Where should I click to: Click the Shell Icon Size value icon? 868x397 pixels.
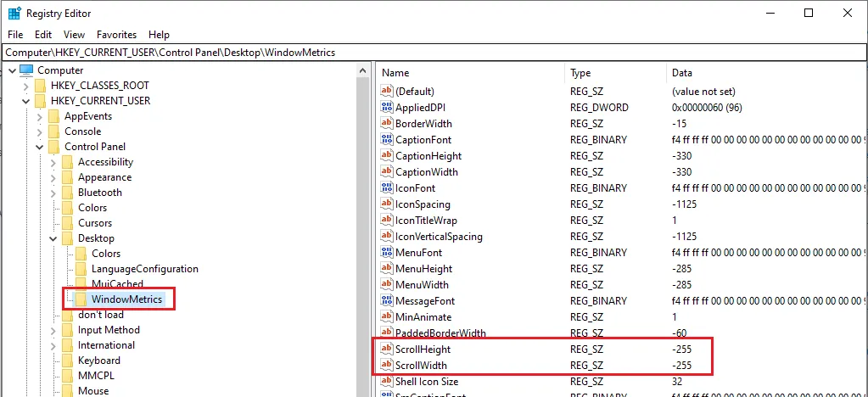tap(386, 382)
